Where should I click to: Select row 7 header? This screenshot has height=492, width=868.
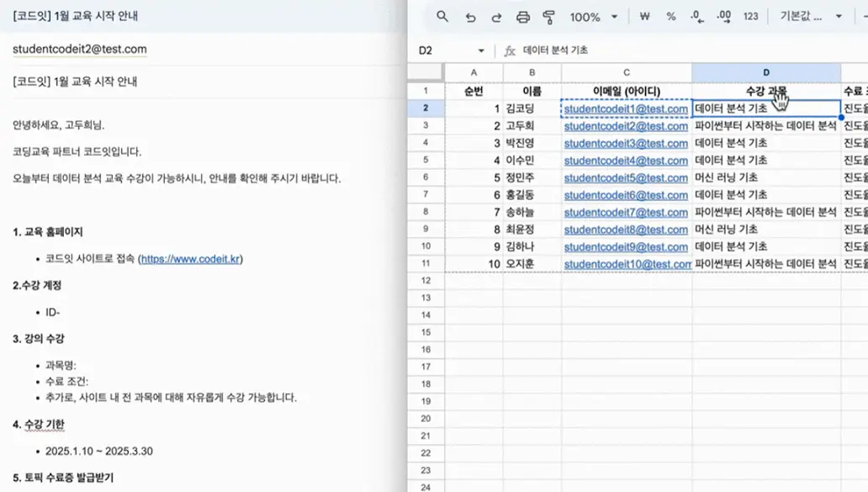click(x=426, y=212)
